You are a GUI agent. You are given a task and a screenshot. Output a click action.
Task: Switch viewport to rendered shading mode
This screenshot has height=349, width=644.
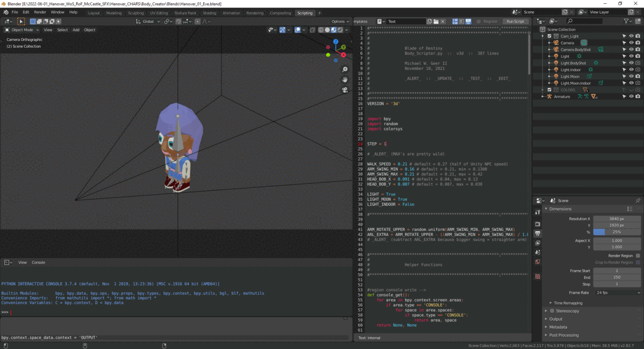340,30
